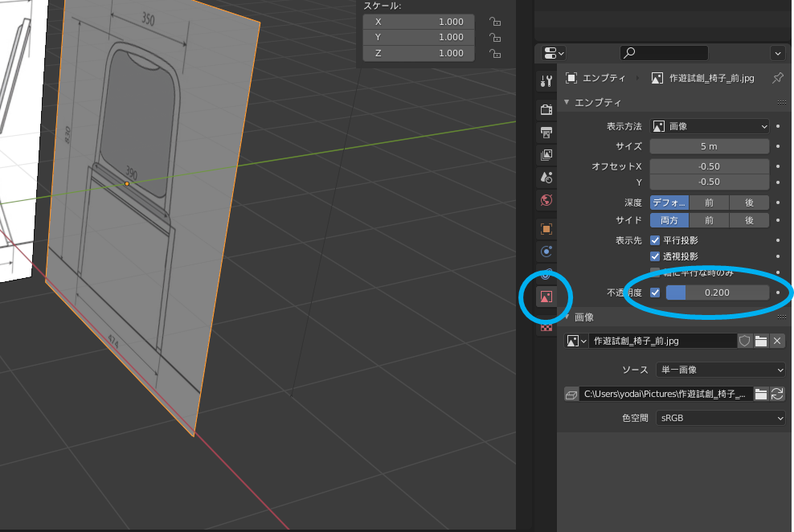The image size is (794, 532).
Task: Open the 色空間 dropdown showing sRGB
Action: [720, 418]
